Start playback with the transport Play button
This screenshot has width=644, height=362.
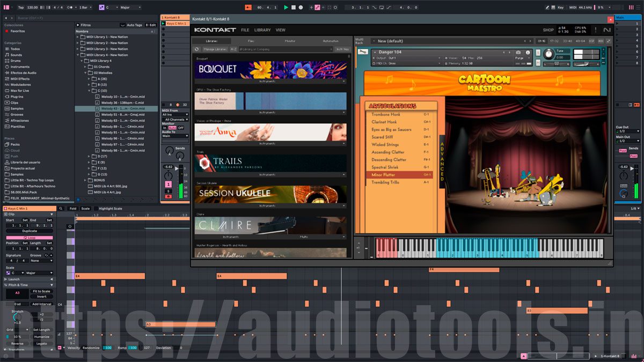[x=286, y=8]
